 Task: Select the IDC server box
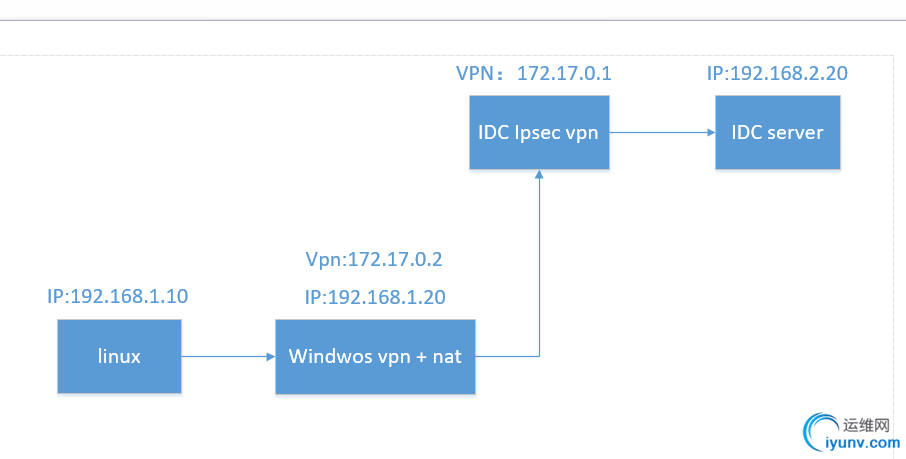(x=777, y=132)
